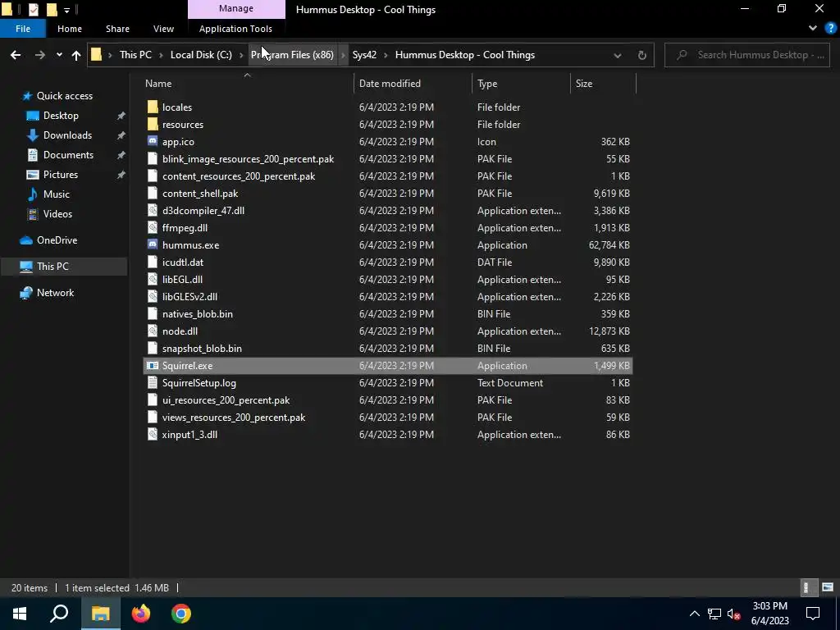Open Pictures in the navigation pane
840x630 pixels.
pyautogui.click(x=60, y=175)
